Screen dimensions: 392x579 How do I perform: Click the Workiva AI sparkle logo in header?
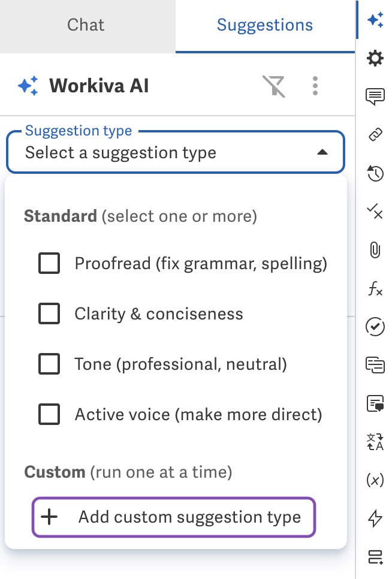[x=28, y=86]
